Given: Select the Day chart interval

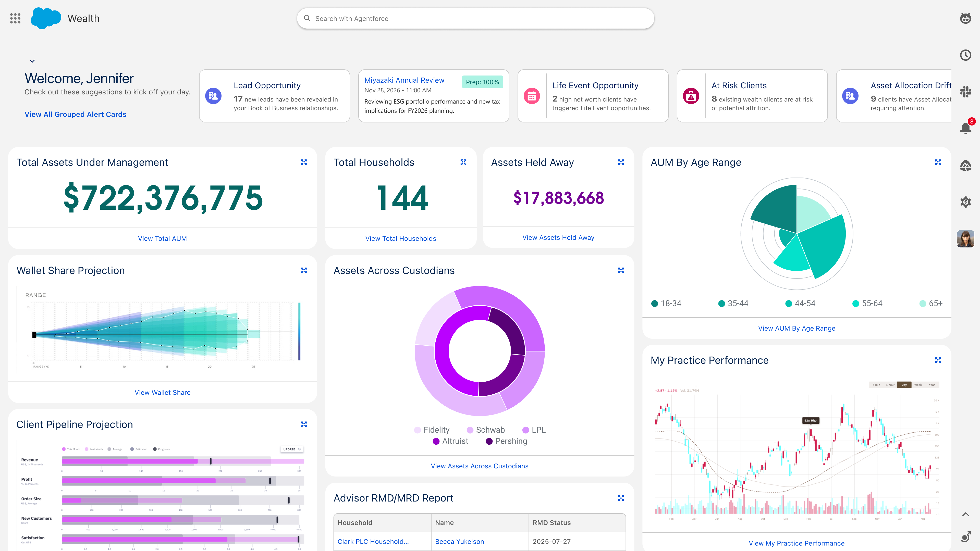Looking at the screenshot, I should click(x=904, y=385).
